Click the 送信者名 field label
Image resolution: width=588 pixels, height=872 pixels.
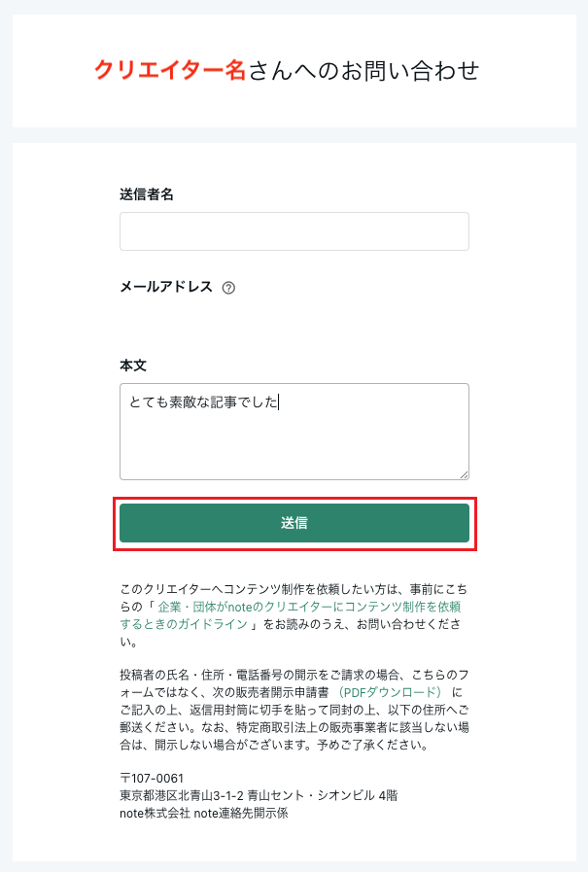[147, 194]
